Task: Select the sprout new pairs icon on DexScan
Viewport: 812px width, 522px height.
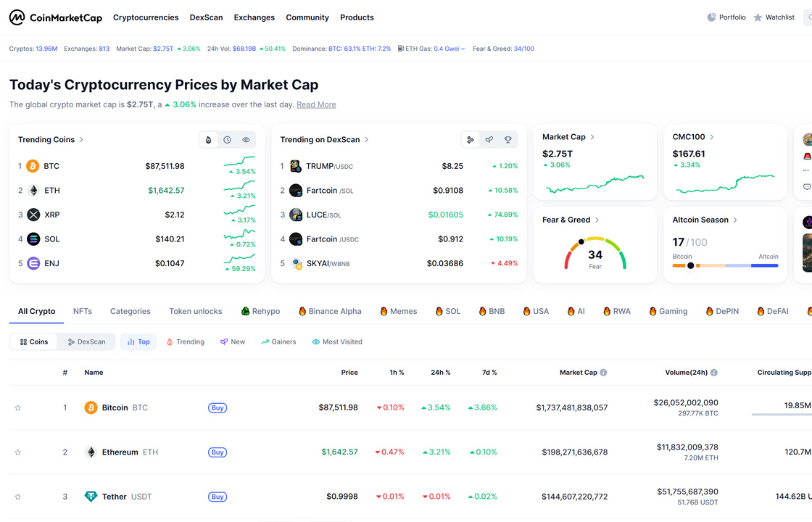Action: [489, 140]
